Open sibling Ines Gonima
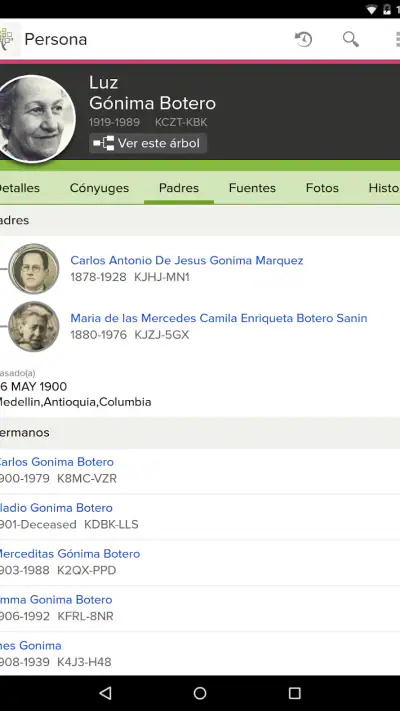 tap(30, 645)
